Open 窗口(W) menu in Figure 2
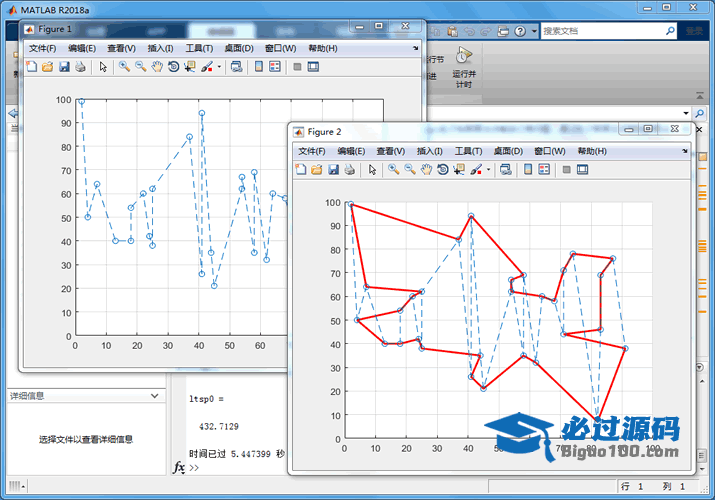This screenshot has width=715, height=500. pyautogui.click(x=549, y=151)
